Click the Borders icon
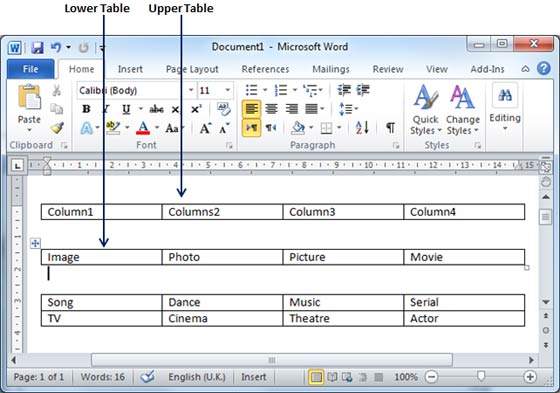The width and height of the screenshot is (560, 393). 326,128
